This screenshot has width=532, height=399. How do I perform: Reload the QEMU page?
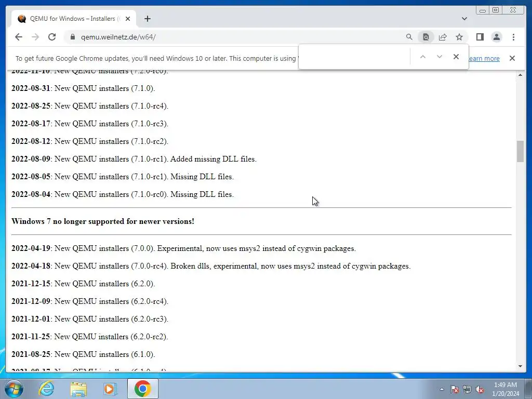coord(52,37)
